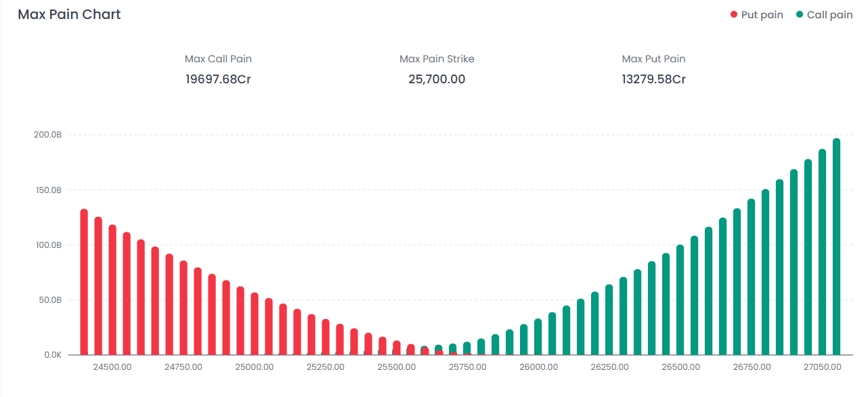
Task: Click the green Call pain legend dot
Action: coord(800,15)
